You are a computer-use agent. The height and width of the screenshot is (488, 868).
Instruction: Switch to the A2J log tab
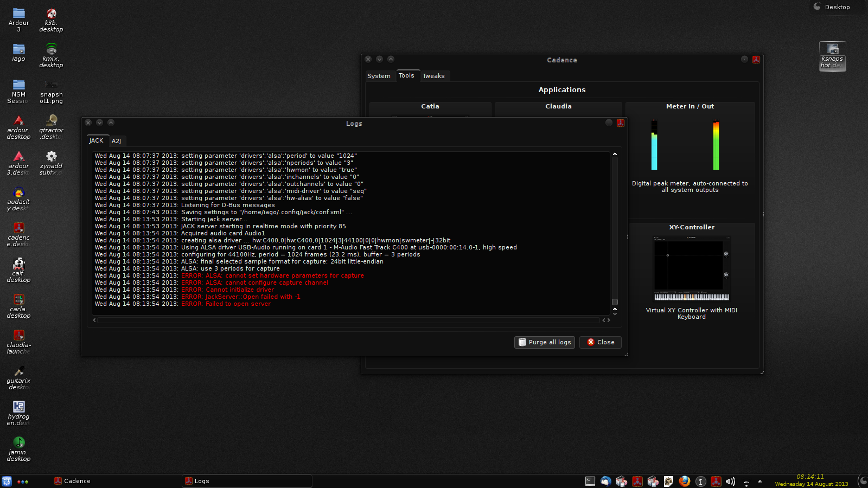click(116, 141)
